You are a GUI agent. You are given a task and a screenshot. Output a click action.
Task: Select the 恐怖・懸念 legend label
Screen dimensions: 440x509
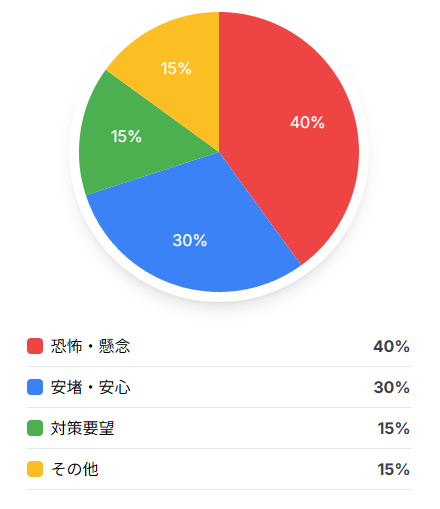coord(90,346)
